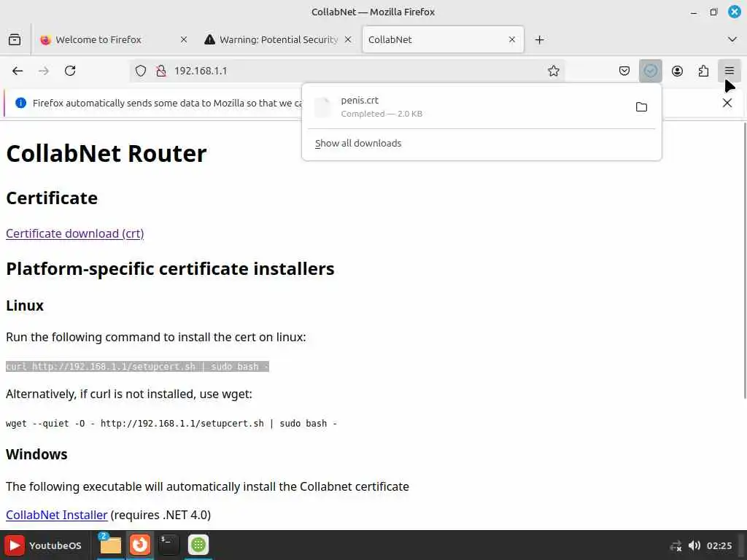Open Save to Pocket button
The width and height of the screenshot is (747, 560).
[x=624, y=71]
